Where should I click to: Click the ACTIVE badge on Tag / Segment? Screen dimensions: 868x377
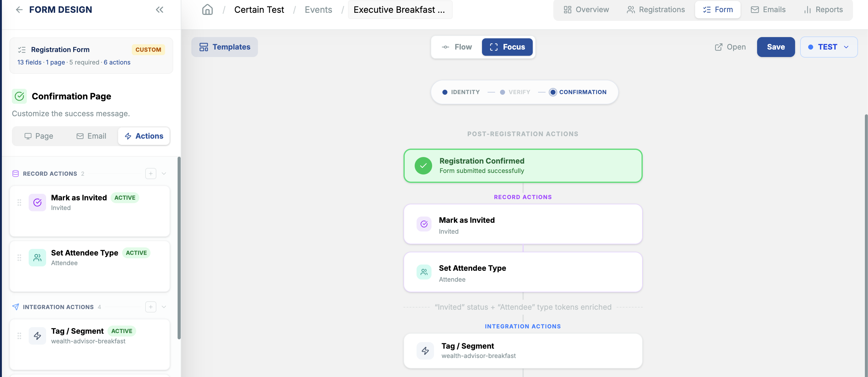click(x=122, y=331)
